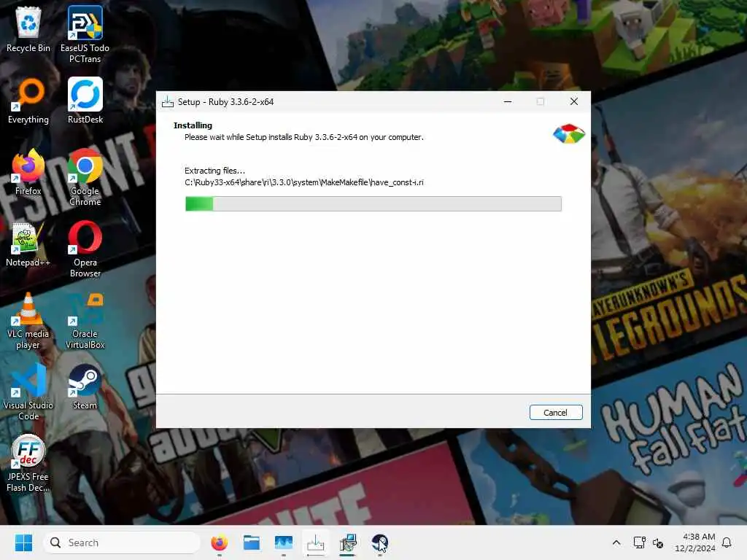Switch to Ruby installer taskbar button
Viewport: 747px width, 560px height.
tap(315, 542)
